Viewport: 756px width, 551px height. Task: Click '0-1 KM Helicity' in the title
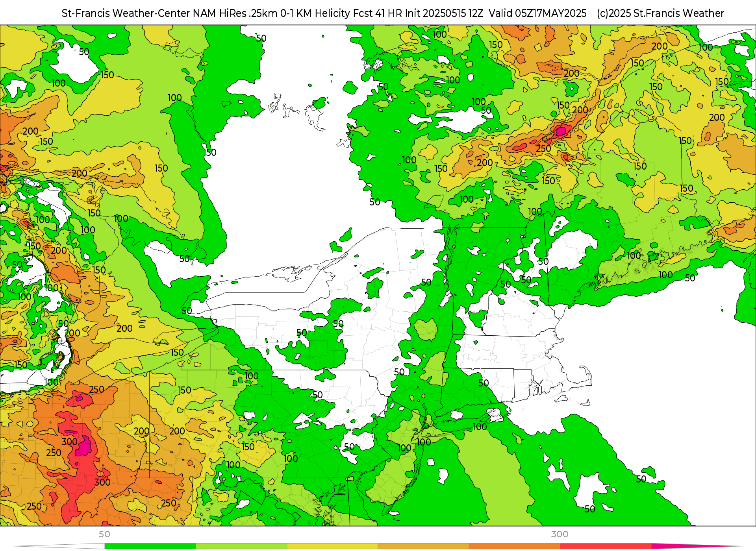(315, 13)
